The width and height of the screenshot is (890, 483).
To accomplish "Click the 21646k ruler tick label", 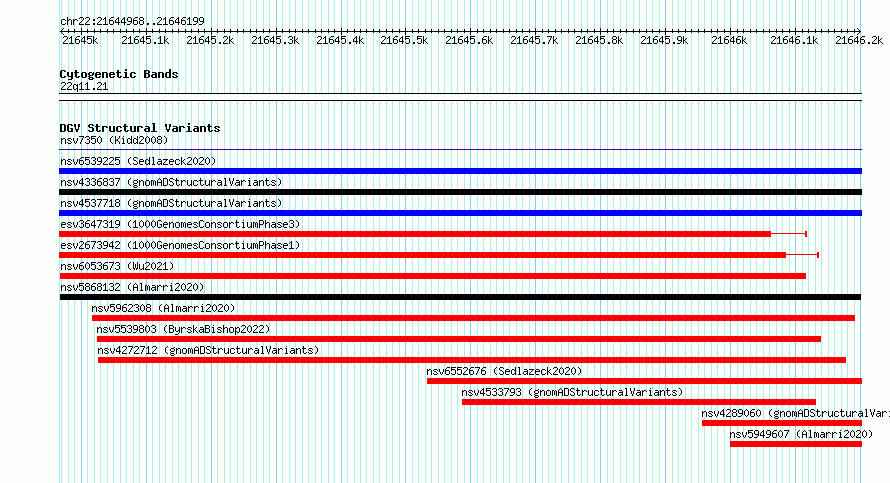I will (x=729, y=40).
